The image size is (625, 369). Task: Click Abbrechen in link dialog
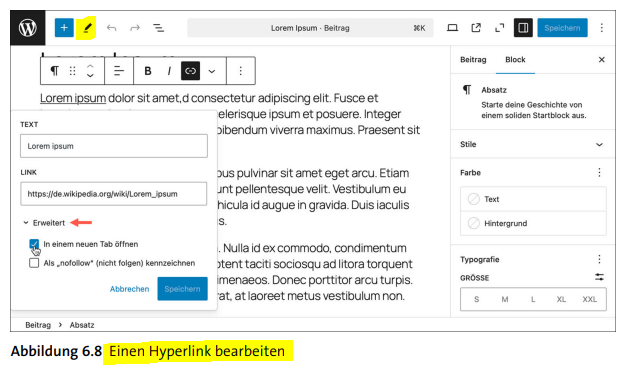[130, 289]
